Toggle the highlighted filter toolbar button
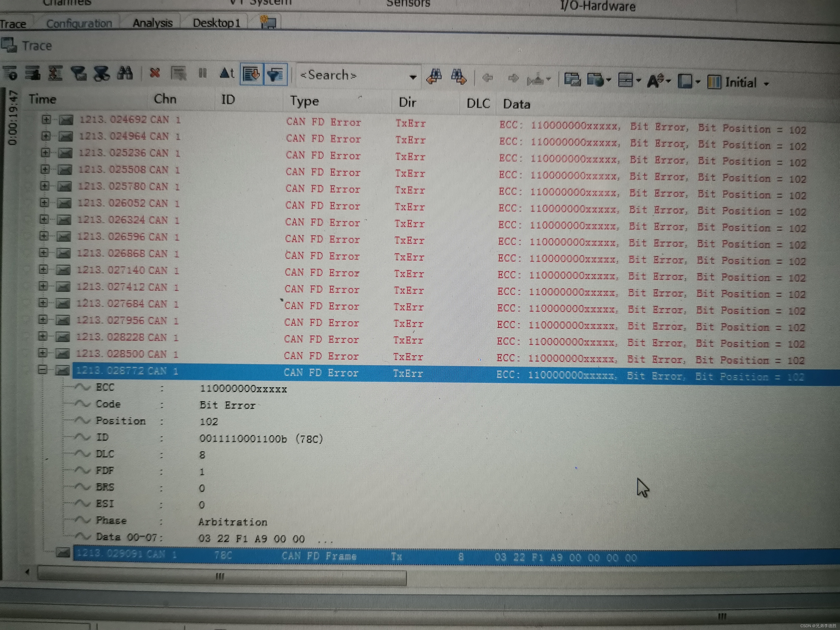This screenshot has width=840, height=630. tap(275, 74)
